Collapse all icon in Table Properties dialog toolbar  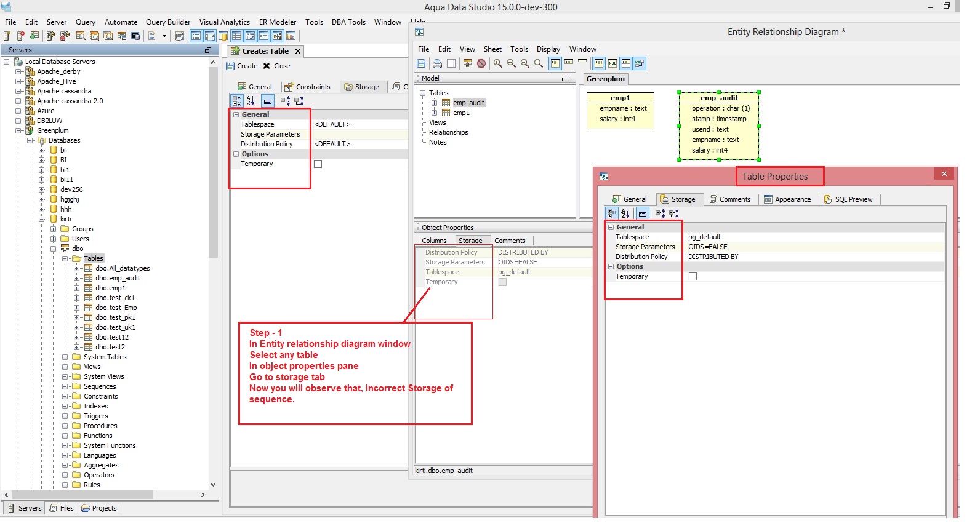[x=674, y=213]
